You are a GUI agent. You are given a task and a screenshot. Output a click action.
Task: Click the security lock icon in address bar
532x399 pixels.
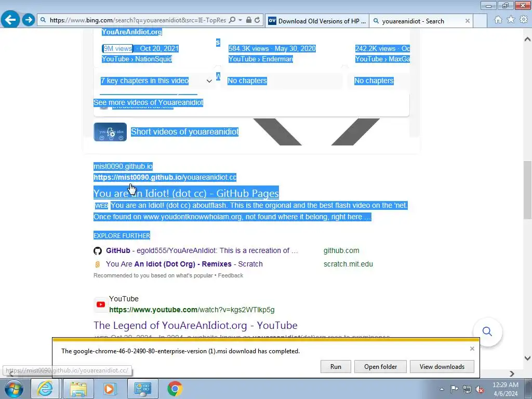[x=249, y=20]
